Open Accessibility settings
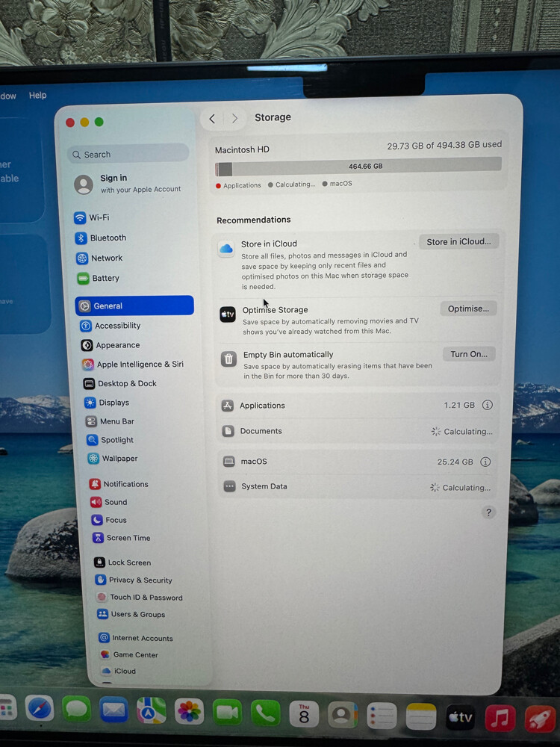The image size is (560, 747). point(111,326)
